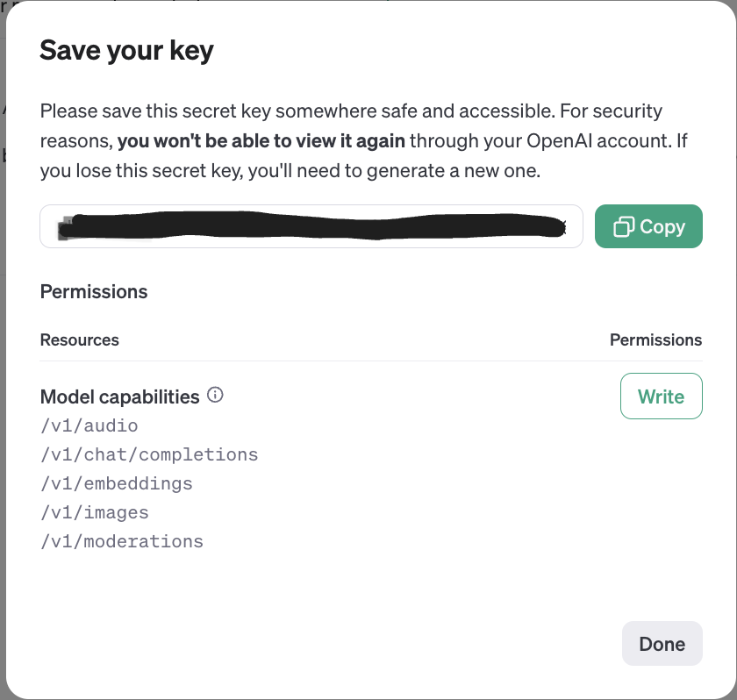Click the /v1/chat/completions endpoint entry

[x=149, y=454]
